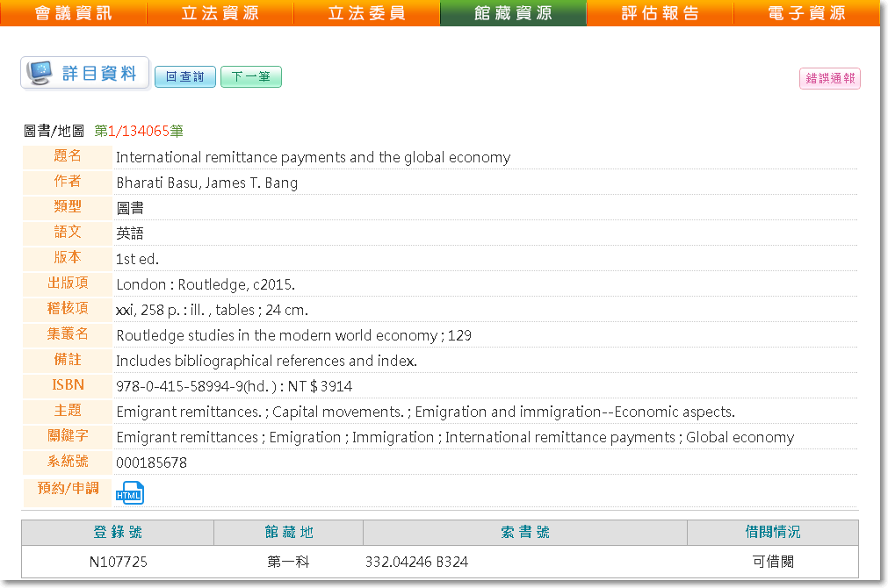Click the 登錄號 column header

pyautogui.click(x=118, y=533)
